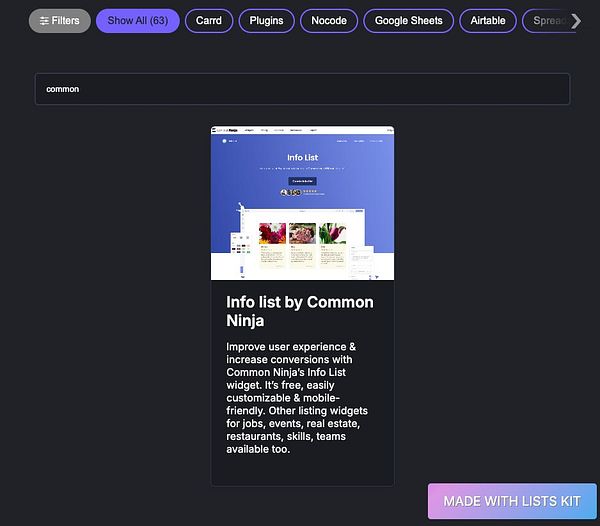Screen dimensions: 600x526
Task: Open the Info List card preview image
Action: click(x=302, y=203)
